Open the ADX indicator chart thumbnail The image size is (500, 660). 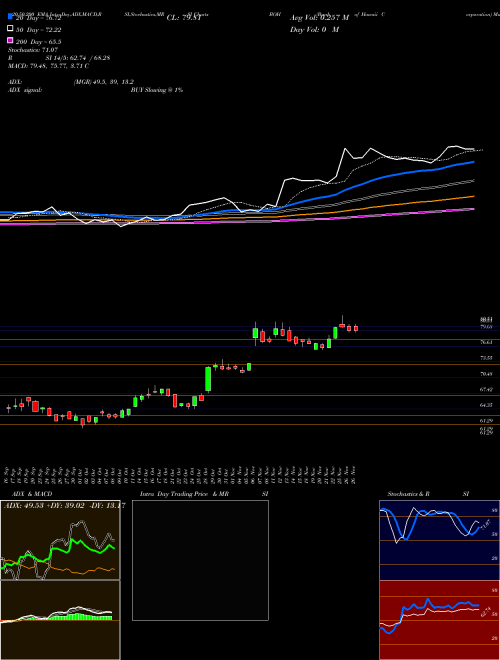60,540
